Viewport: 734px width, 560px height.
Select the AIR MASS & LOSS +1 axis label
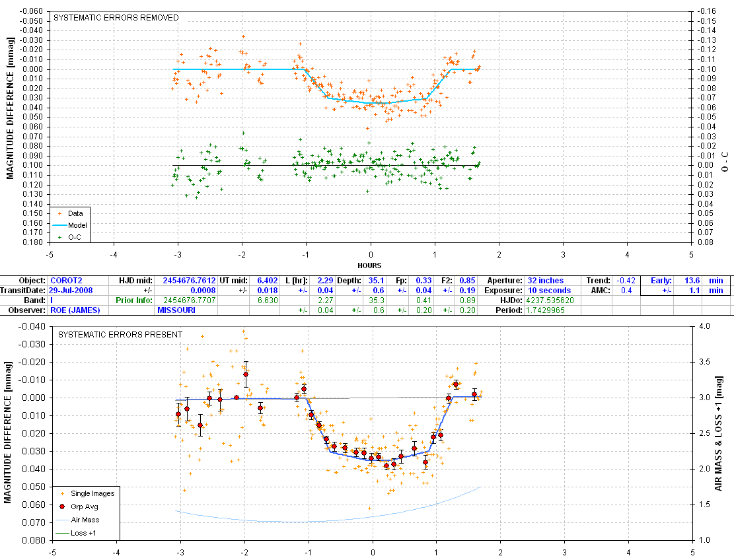(719, 433)
